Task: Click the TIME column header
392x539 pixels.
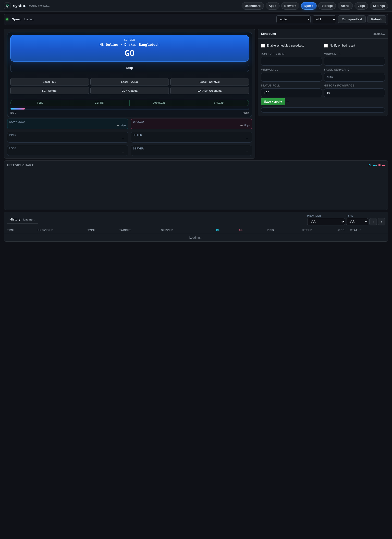Action: (11, 230)
